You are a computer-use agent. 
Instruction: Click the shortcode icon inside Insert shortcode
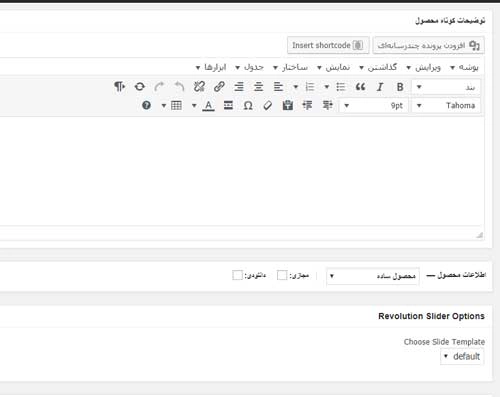point(358,45)
